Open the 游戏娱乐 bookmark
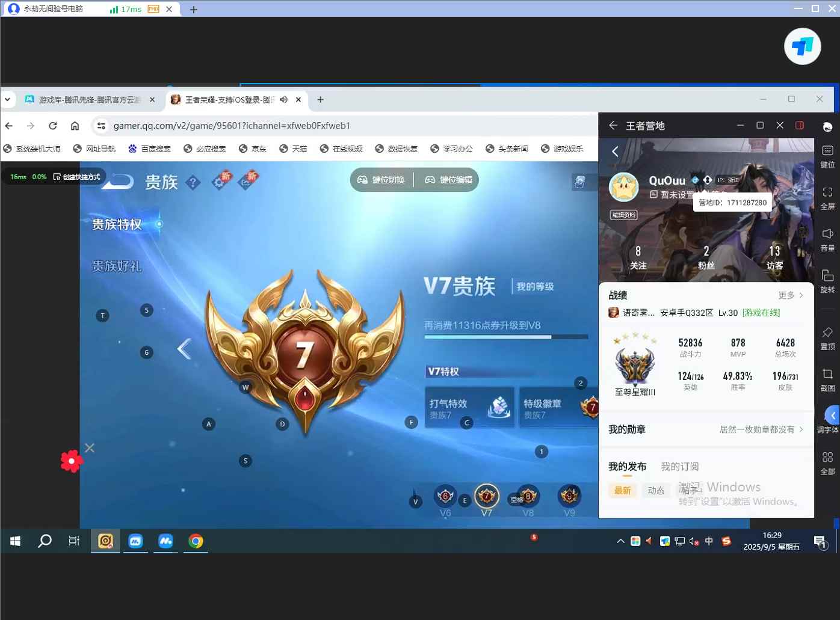The height and width of the screenshot is (620, 840). [x=562, y=149]
